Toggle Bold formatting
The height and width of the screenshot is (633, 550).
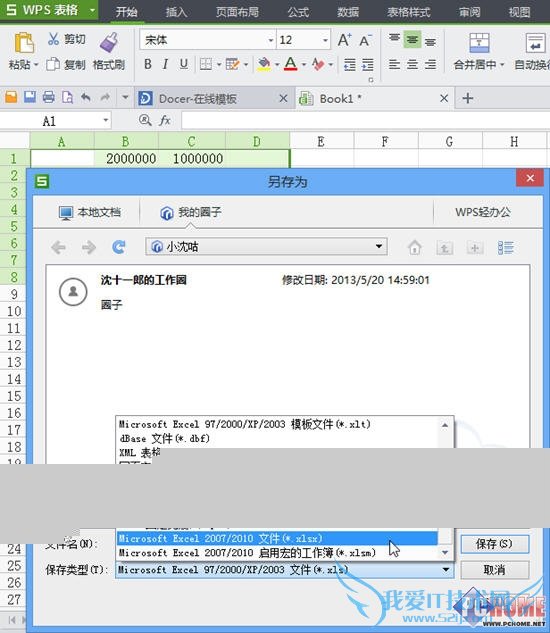click(148, 64)
